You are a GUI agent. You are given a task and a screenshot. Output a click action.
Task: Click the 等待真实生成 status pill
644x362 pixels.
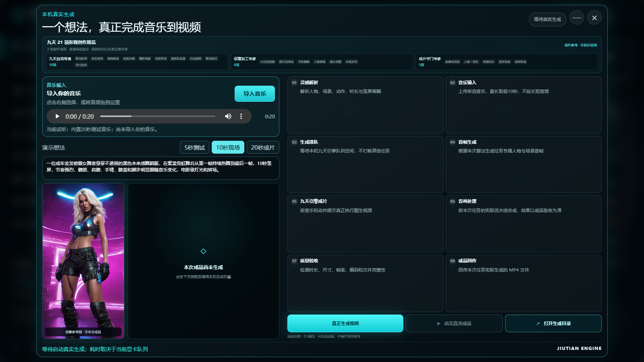pos(547,19)
